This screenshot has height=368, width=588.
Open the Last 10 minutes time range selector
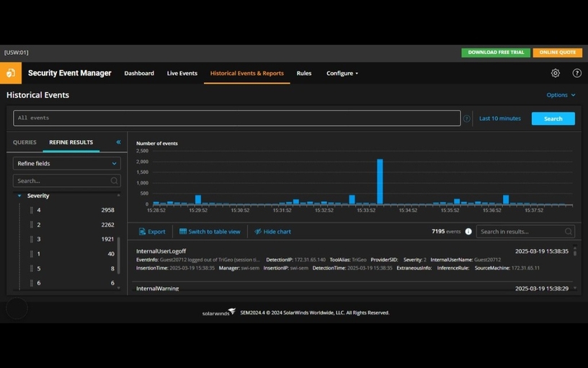coord(500,118)
